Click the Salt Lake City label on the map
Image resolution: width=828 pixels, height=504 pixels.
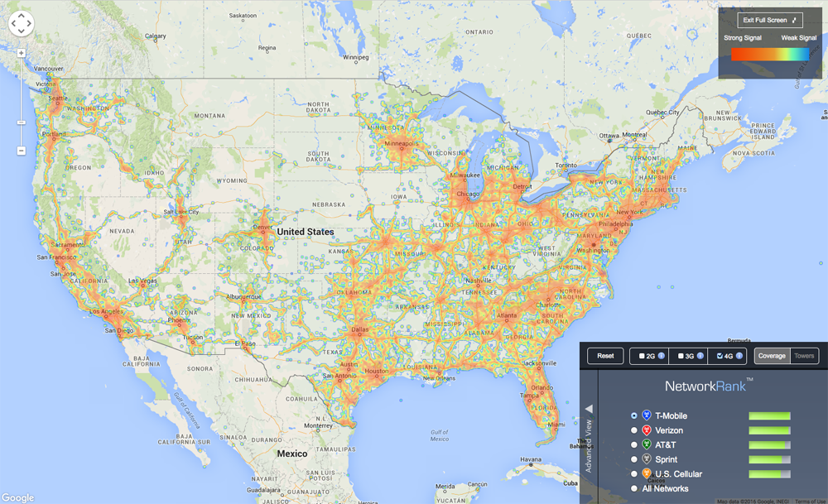pyautogui.click(x=181, y=212)
